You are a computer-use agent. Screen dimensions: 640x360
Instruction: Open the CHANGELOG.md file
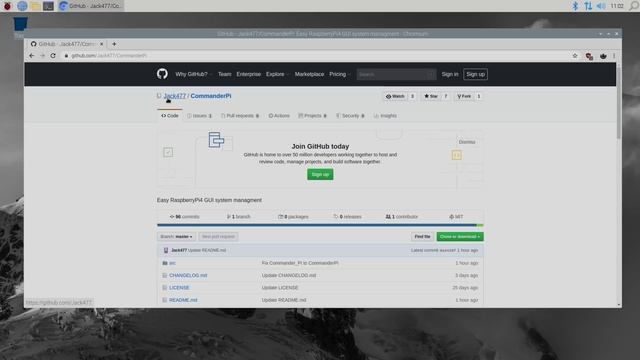tap(188, 276)
